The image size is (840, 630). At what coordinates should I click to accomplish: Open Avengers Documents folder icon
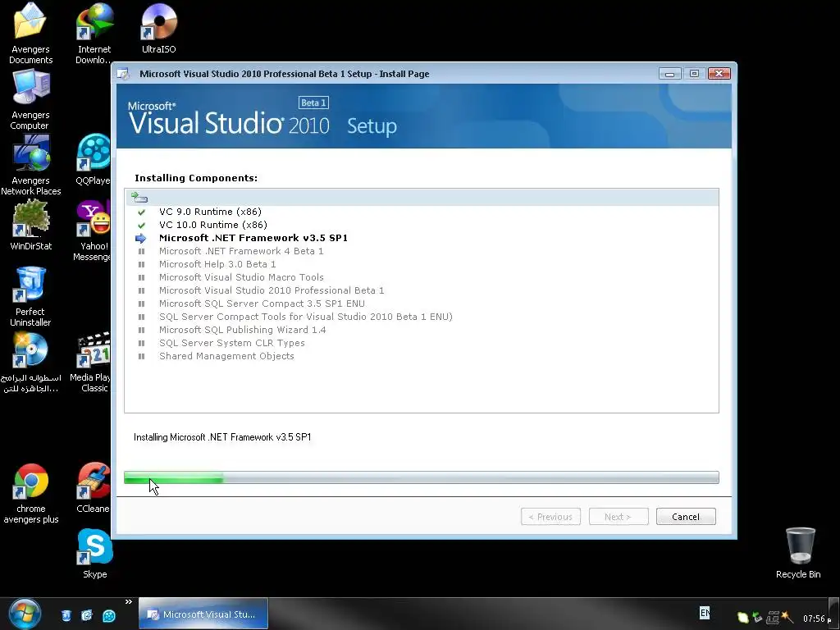pos(30,21)
